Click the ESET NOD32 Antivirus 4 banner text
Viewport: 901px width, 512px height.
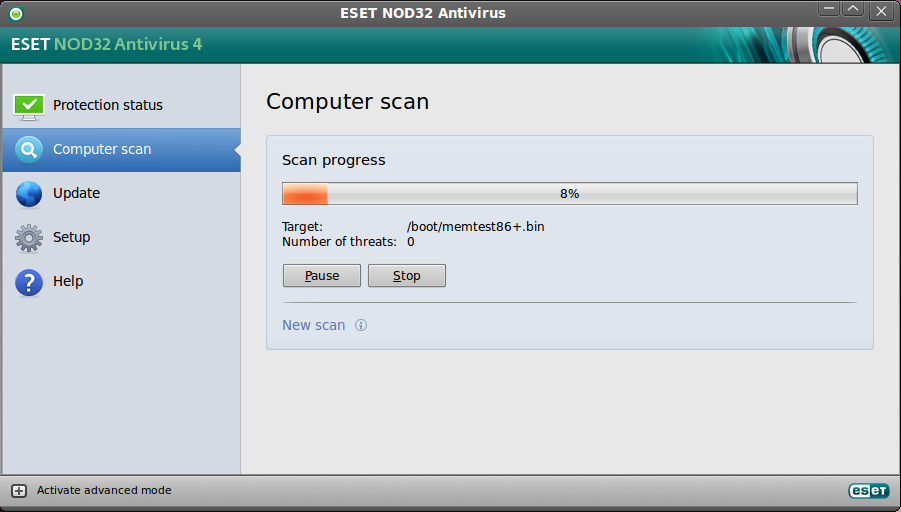106,44
